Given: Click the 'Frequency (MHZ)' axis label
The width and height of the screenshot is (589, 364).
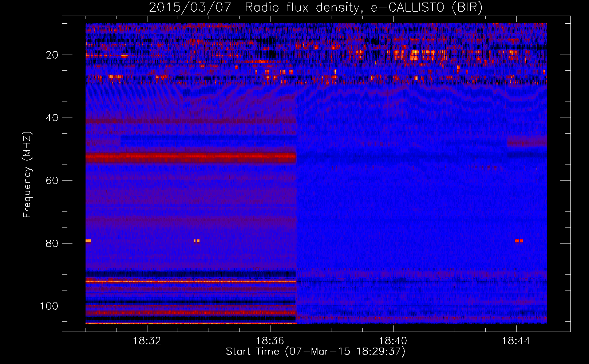Looking at the screenshot, I should pos(27,175).
